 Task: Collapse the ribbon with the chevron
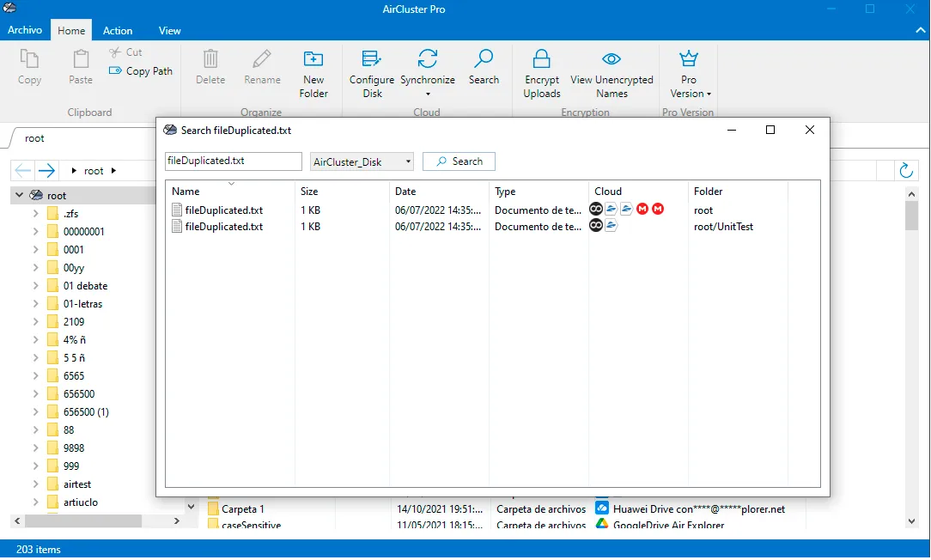[921, 30]
